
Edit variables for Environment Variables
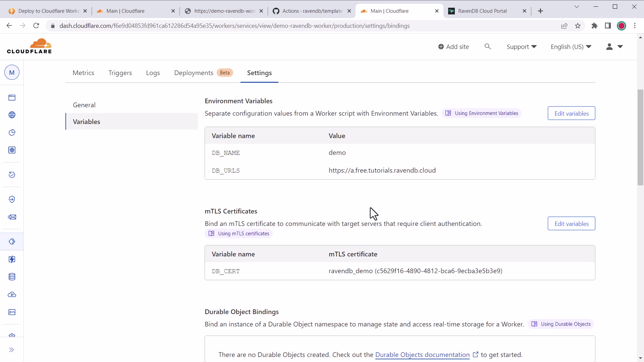click(571, 113)
